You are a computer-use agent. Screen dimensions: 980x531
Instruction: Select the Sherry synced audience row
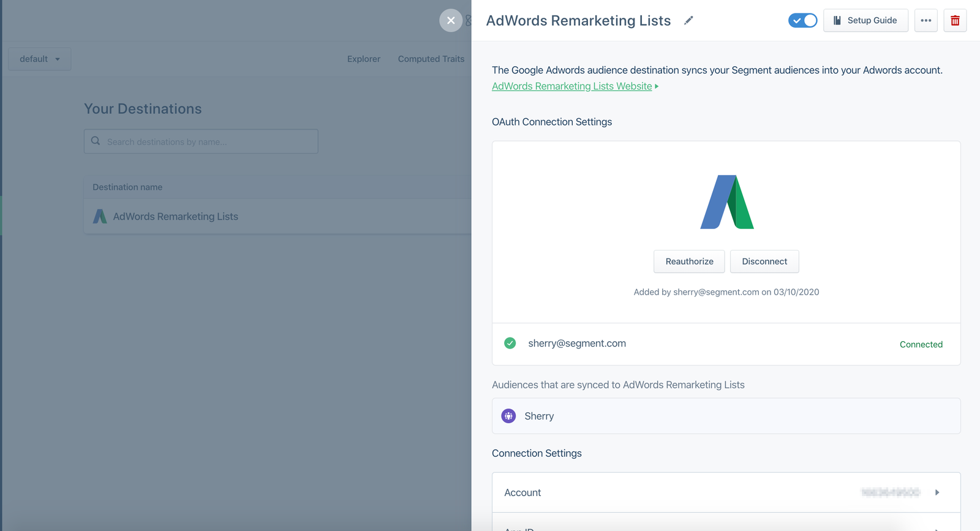click(x=726, y=416)
